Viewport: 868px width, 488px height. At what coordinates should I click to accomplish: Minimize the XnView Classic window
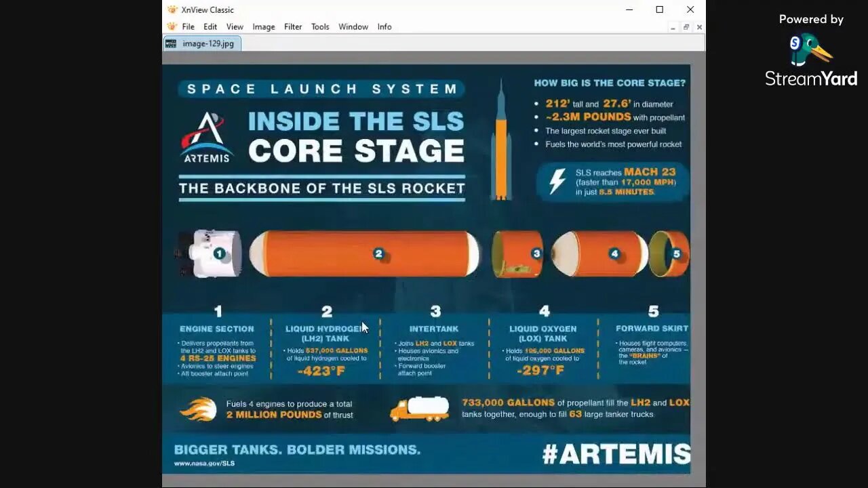pos(629,9)
